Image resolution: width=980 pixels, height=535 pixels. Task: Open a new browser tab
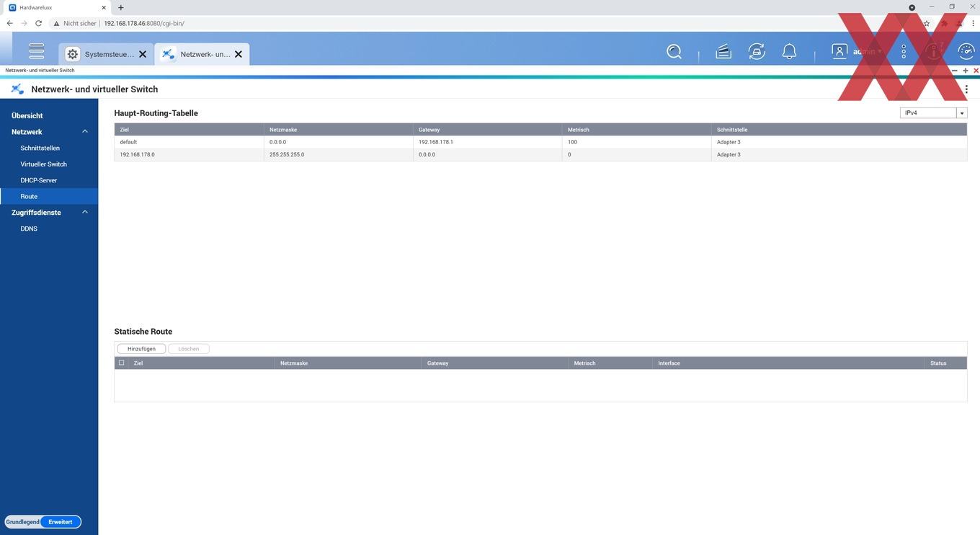tap(120, 7)
